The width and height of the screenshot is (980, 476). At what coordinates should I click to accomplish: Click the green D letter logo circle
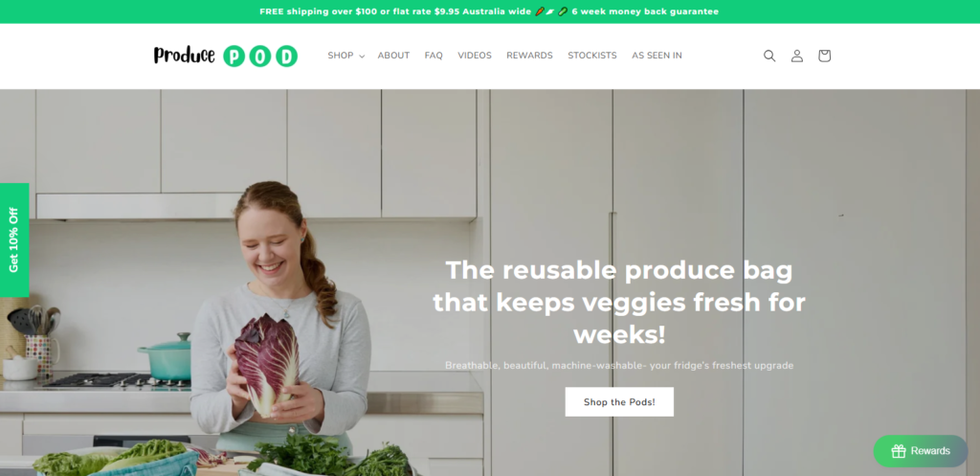tap(286, 57)
